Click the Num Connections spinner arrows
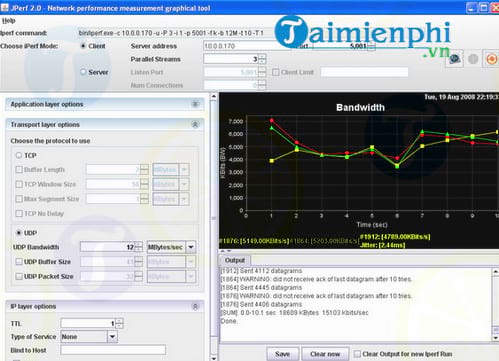This screenshot has width=499, height=361. pos(262,85)
